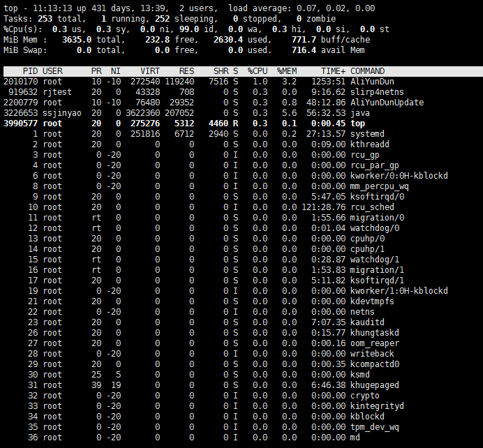Click the 1253:51 TIME+ value
483x448 pixels.
(x=328, y=82)
